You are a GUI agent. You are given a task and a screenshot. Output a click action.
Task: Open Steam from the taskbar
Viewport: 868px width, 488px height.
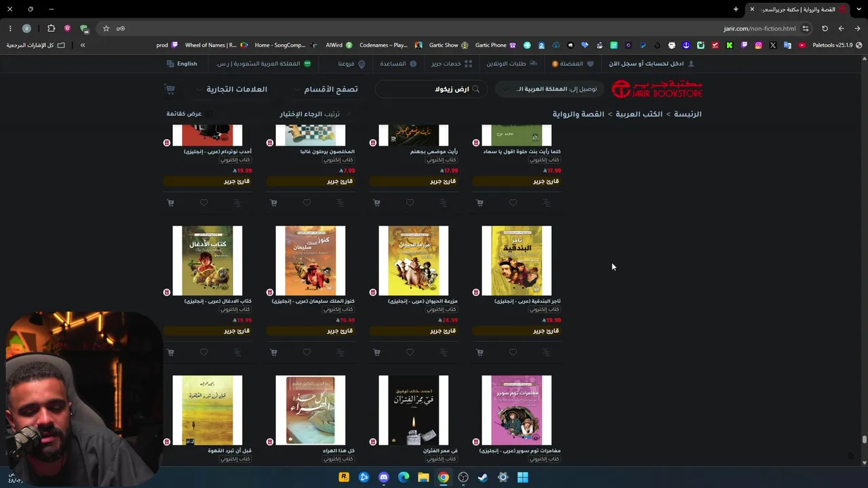483,477
